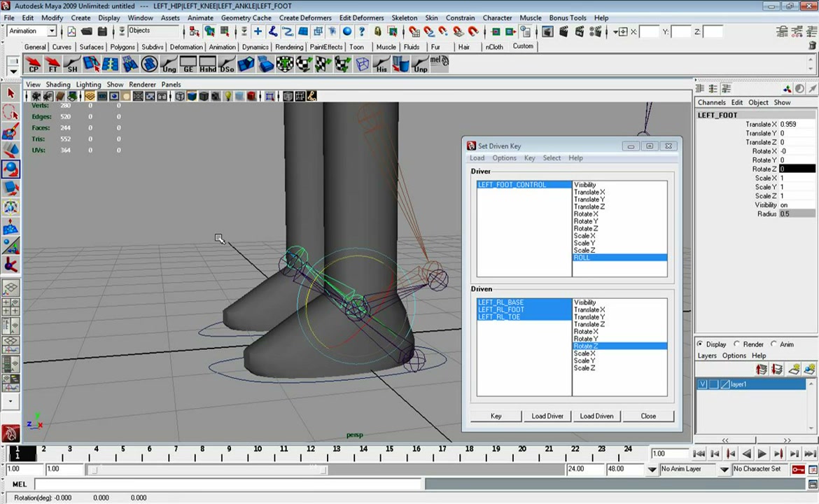Select layer1 in the layer editor
This screenshot has width=819, height=504.
tap(752, 384)
